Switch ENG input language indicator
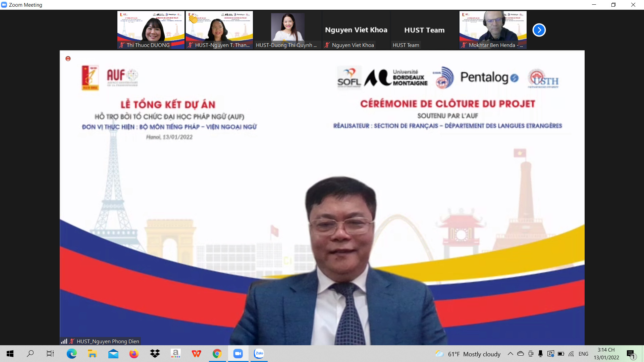 point(583,354)
